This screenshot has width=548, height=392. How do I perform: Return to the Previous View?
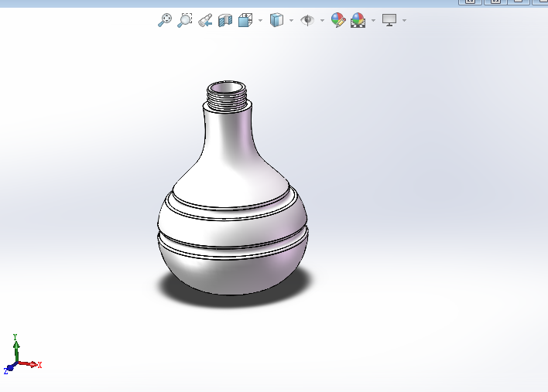click(x=205, y=20)
